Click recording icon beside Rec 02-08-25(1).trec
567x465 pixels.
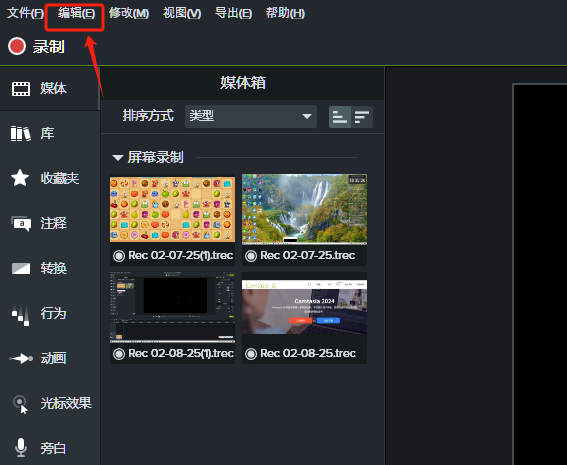pos(119,354)
